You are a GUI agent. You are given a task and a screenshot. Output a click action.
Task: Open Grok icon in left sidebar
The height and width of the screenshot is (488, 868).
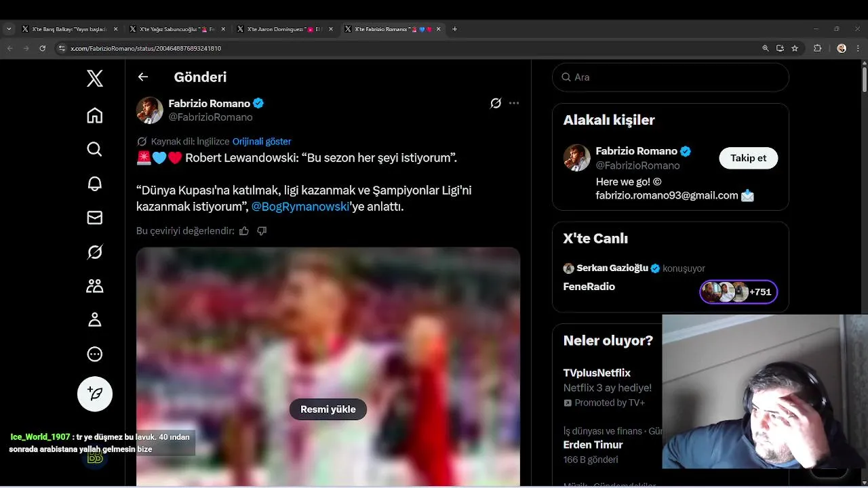tap(95, 252)
